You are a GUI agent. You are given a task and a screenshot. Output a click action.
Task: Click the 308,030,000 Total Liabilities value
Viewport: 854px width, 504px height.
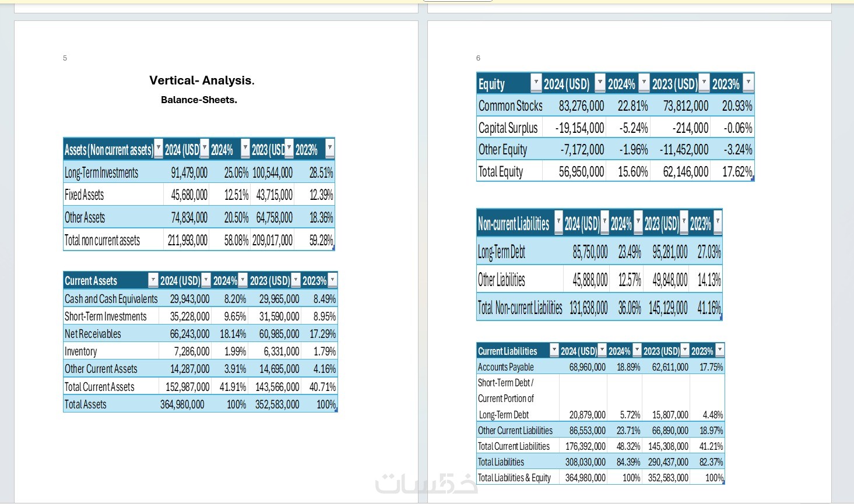[x=585, y=462]
